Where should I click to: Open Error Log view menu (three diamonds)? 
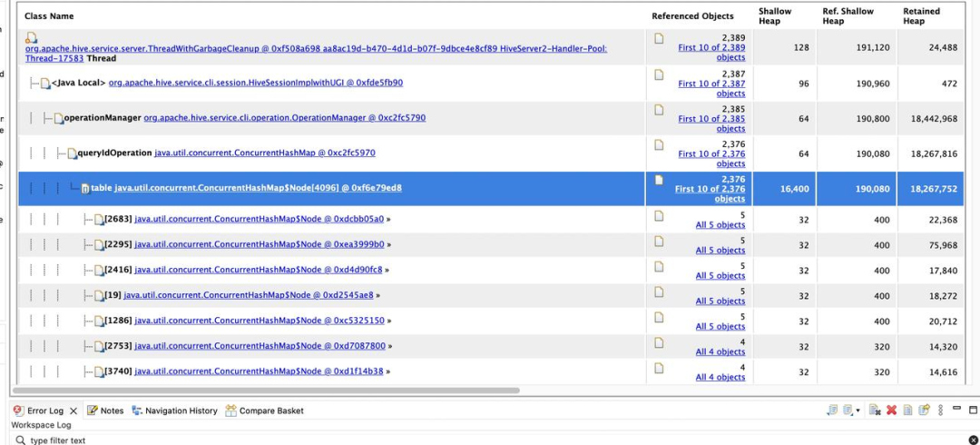point(941,410)
